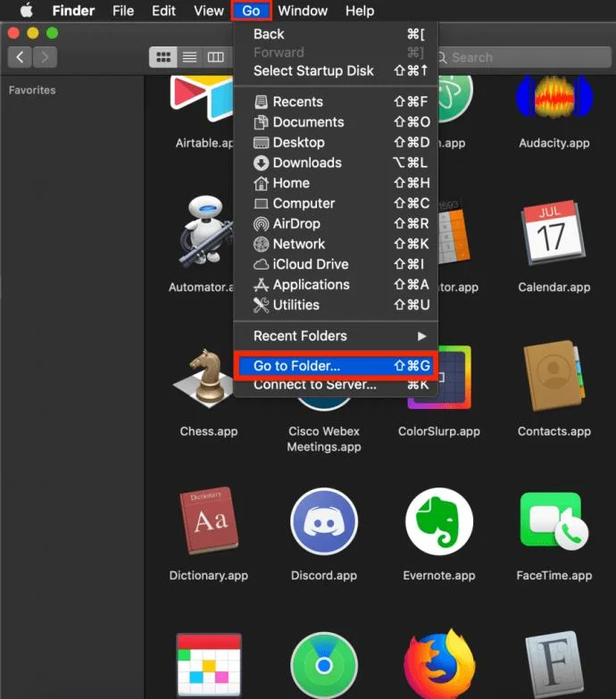
Task: Click the Finder back arrow button
Action: pos(20,57)
